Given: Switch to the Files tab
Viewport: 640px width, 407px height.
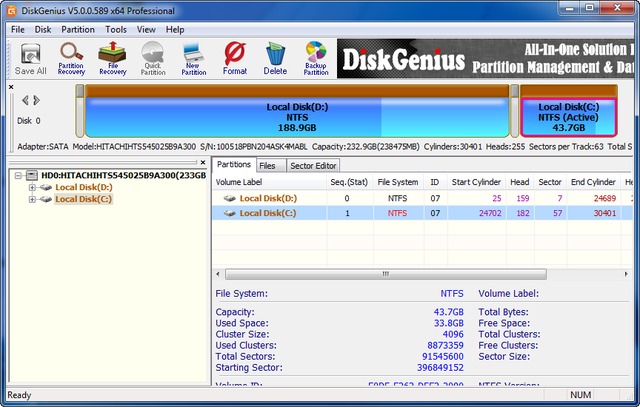Looking at the screenshot, I should tap(268, 165).
